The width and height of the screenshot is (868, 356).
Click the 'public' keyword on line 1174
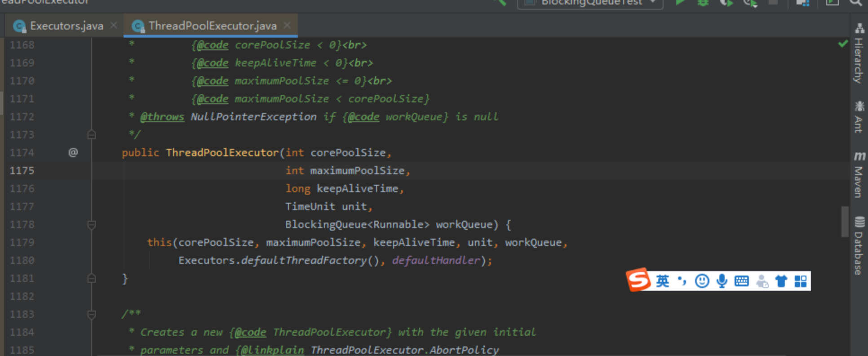pyautogui.click(x=140, y=153)
